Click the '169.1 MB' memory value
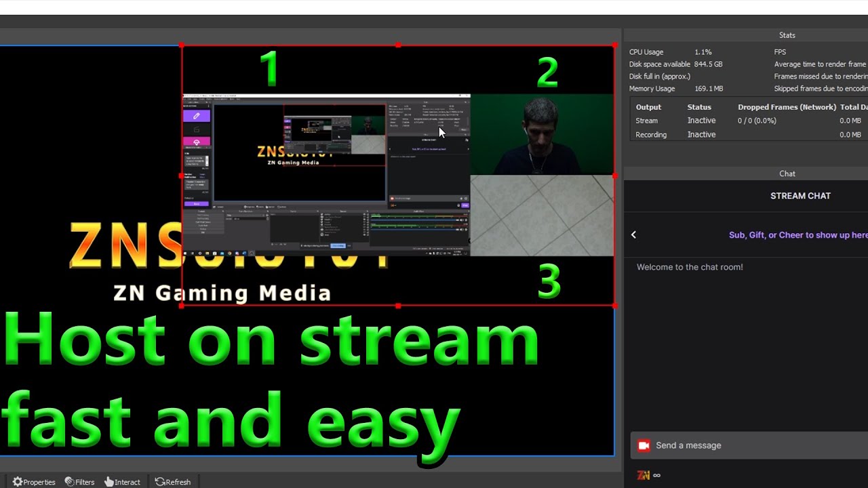 point(709,89)
